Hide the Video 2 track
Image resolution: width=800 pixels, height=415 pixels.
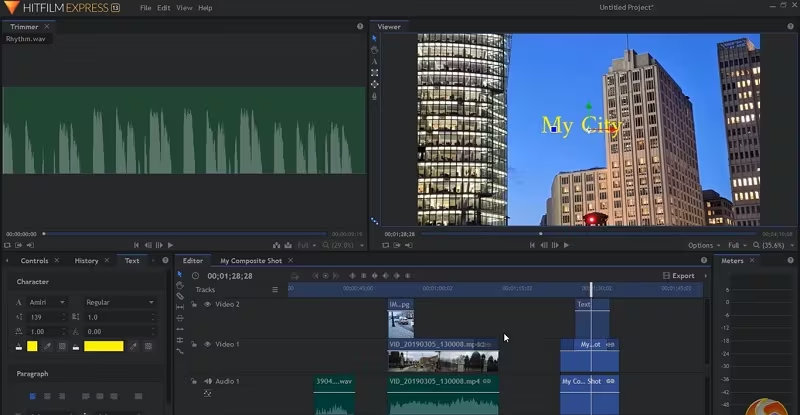207,304
